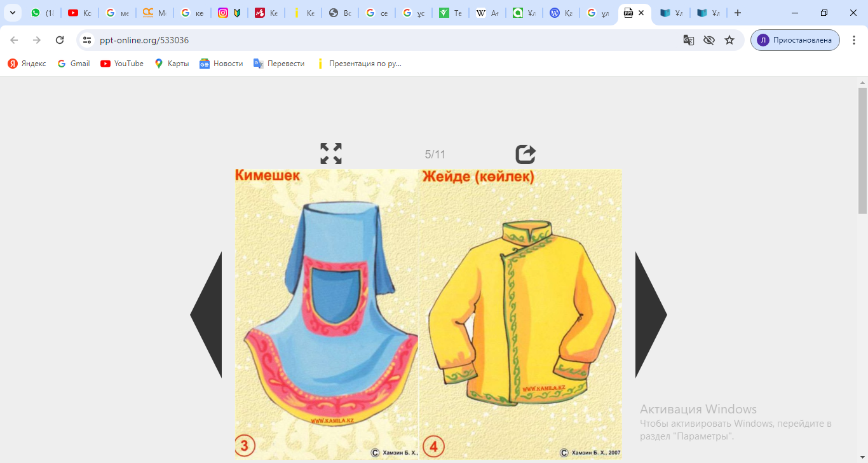Select the Google tab labeled "се"

click(x=377, y=13)
